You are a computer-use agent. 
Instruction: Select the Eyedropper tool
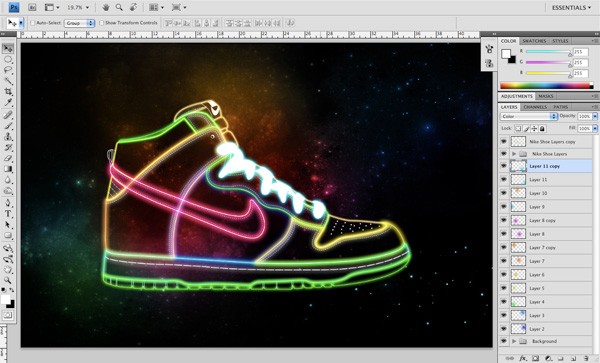8,102
